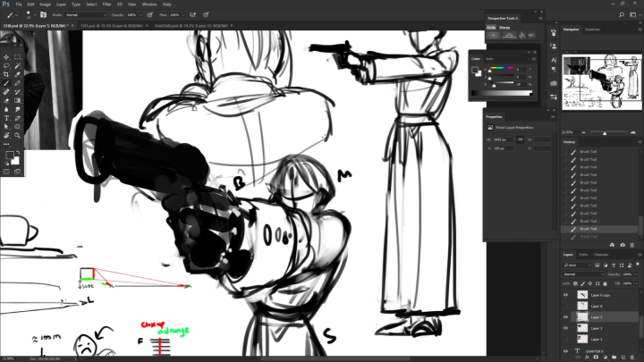Create new snapshot in History panel

click(x=623, y=244)
